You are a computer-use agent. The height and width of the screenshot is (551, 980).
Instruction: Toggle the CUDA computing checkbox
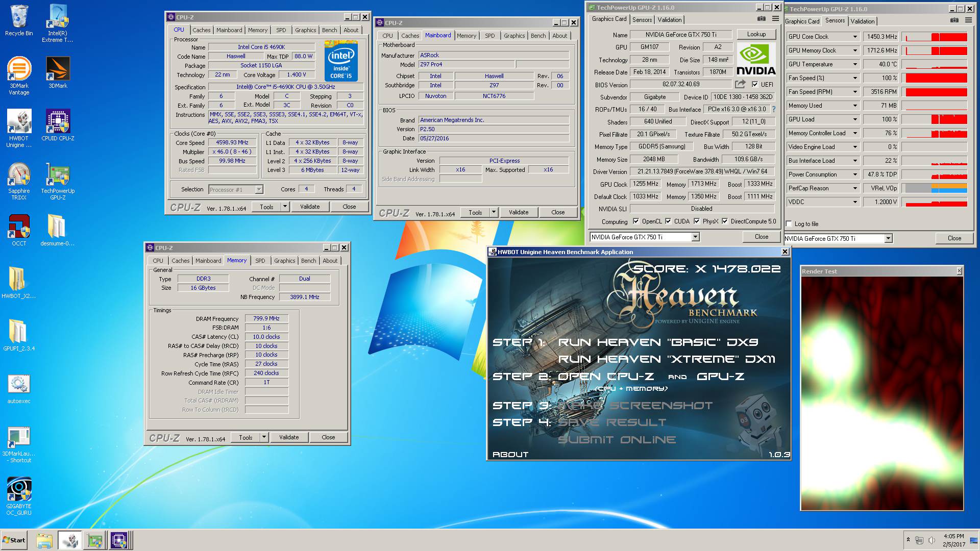tap(668, 221)
